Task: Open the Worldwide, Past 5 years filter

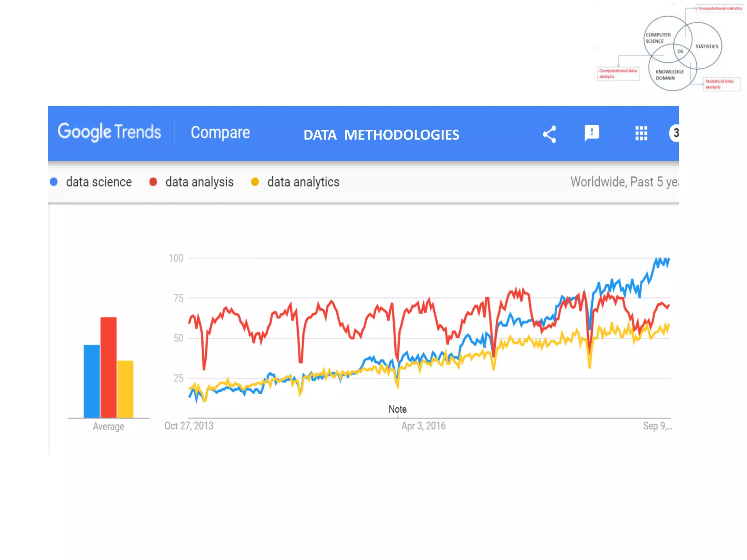Action: click(x=624, y=182)
